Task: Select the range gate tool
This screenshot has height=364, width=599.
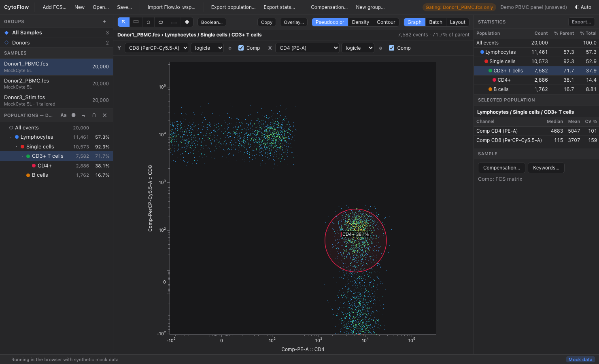Action: [174, 22]
